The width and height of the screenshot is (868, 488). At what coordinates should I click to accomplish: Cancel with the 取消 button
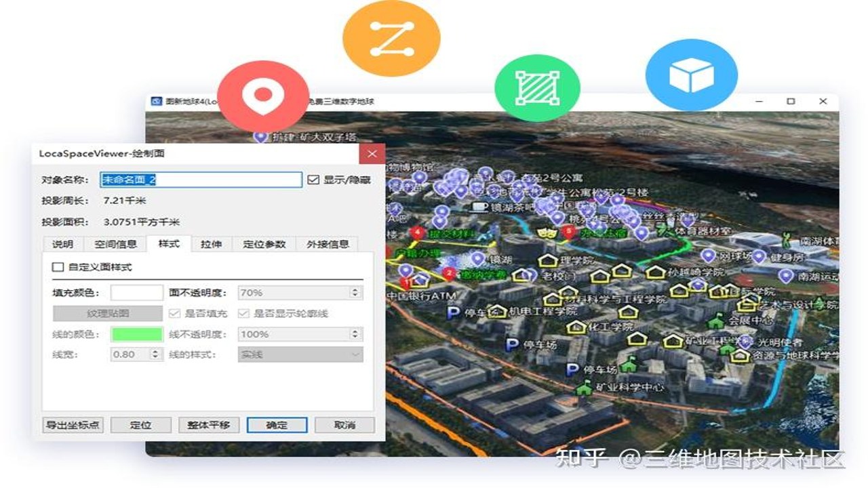click(344, 425)
